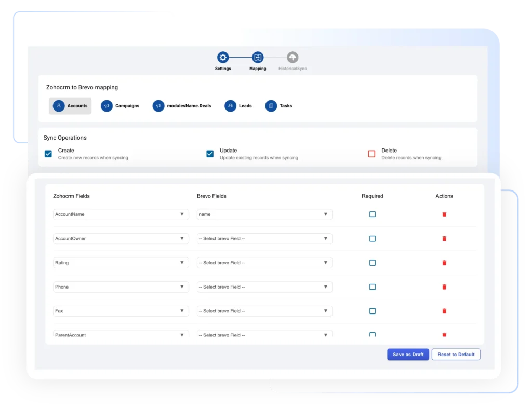Enable the Delete sync operation
Image resolution: width=532 pixels, height=409 pixels.
click(371, 154)
